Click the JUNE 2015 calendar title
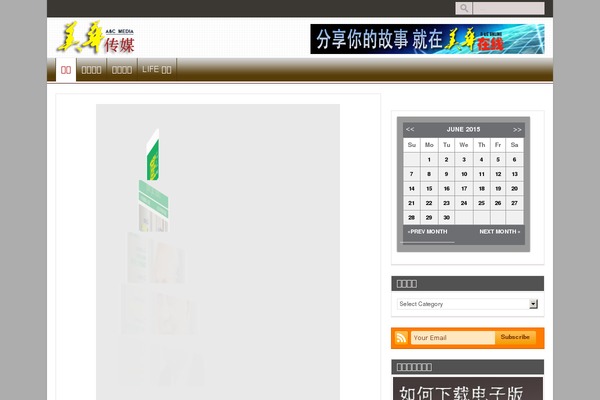Screen dimensions: 600x400 coord(463,129)
